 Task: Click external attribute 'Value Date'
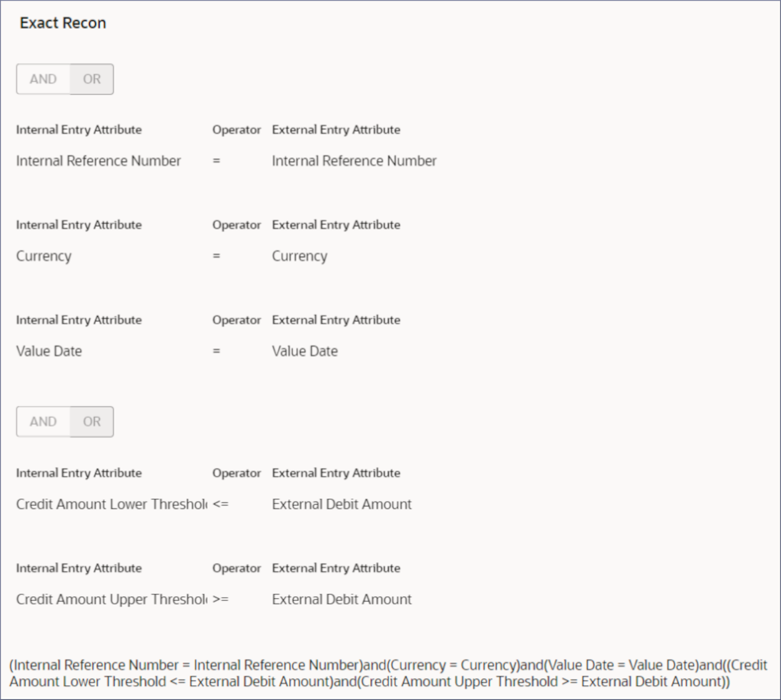point(305,351)
